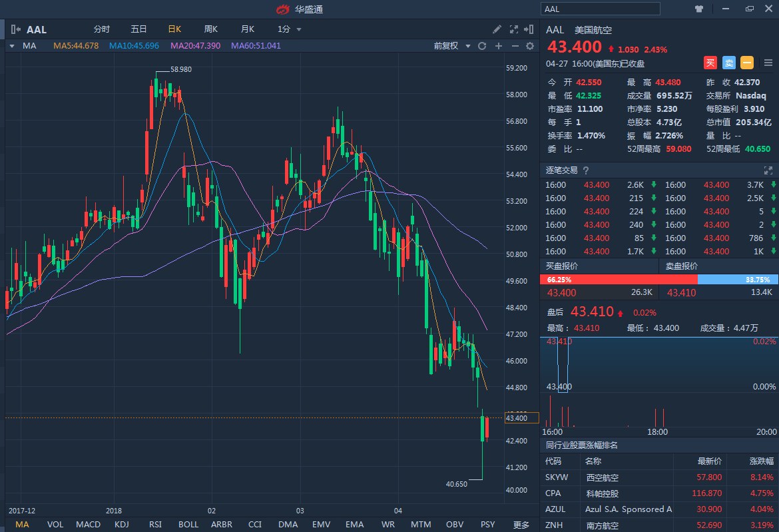Collapse the MA indicator legend arrow
The image size is (779, 532).
pyautogui.click(x=12, y=46)
